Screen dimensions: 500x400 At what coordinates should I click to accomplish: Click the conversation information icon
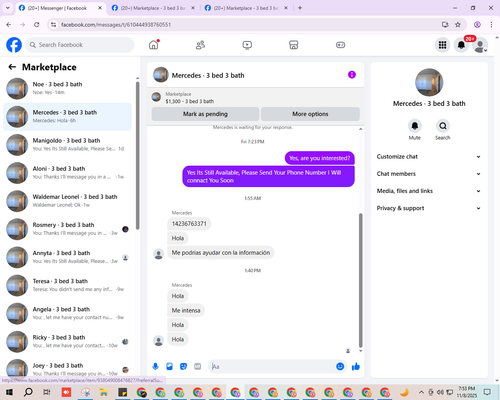[352, 75]
